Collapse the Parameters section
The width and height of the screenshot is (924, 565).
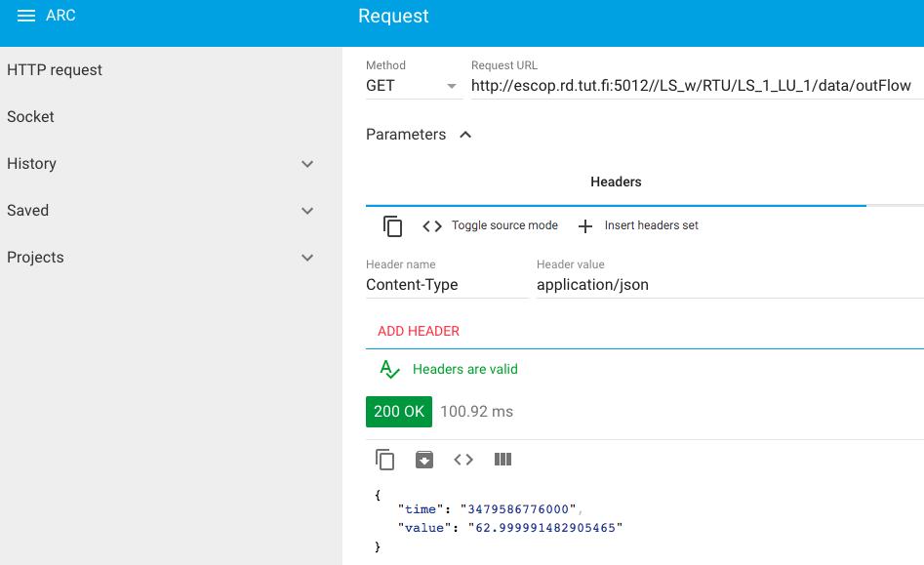[465, 135]
